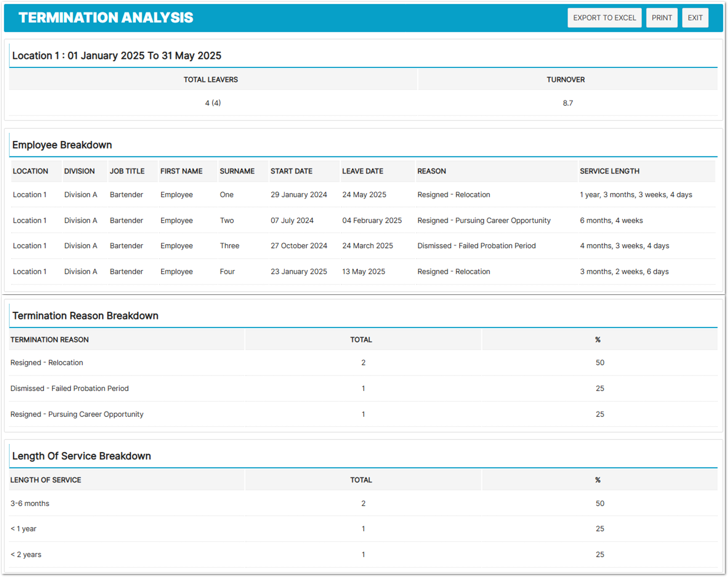
Task: Click the Termination Reason column header
Action: point(49,340)
